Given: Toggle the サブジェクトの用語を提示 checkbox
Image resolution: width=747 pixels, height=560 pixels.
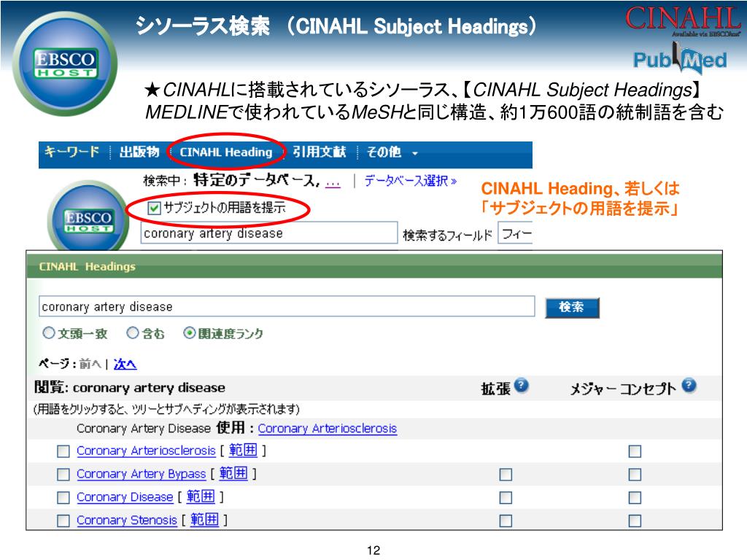Looking at the screenshot, I should pyautogui.click(x=154, y=208).
